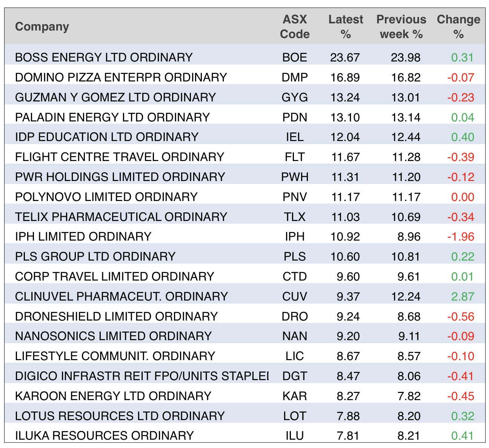Select the IEL ASX code cell
This screenshot has width=489, height=448.
tap(295, 137)
